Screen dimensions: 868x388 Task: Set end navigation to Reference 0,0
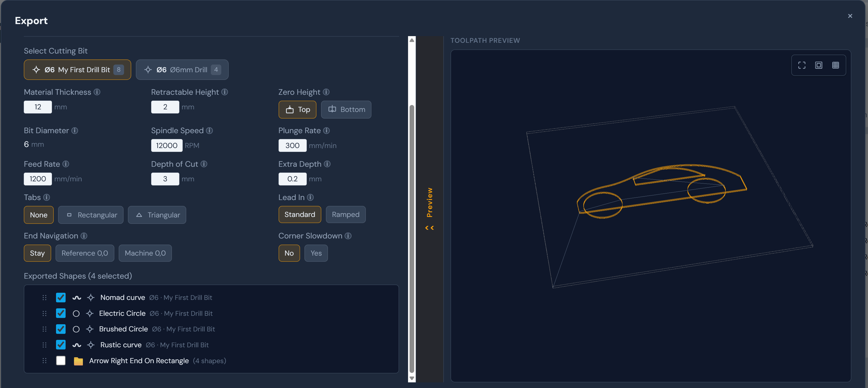85,253
